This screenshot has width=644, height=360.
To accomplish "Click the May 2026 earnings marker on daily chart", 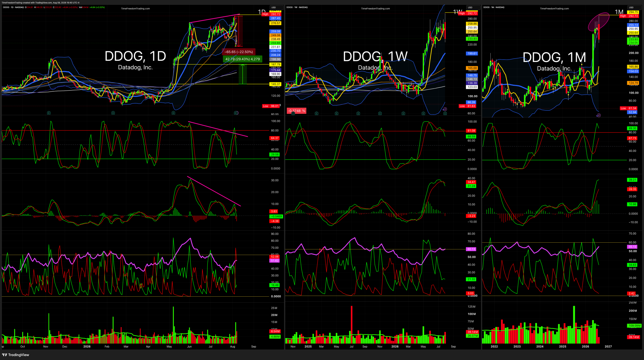I will tap(173, 113).
